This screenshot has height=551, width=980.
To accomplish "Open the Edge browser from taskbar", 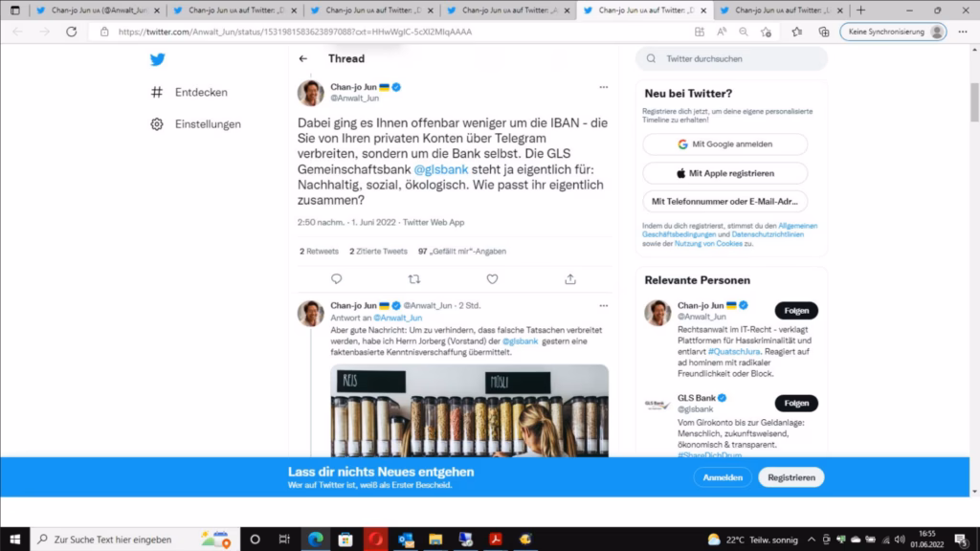I will (x=315, y=539).
